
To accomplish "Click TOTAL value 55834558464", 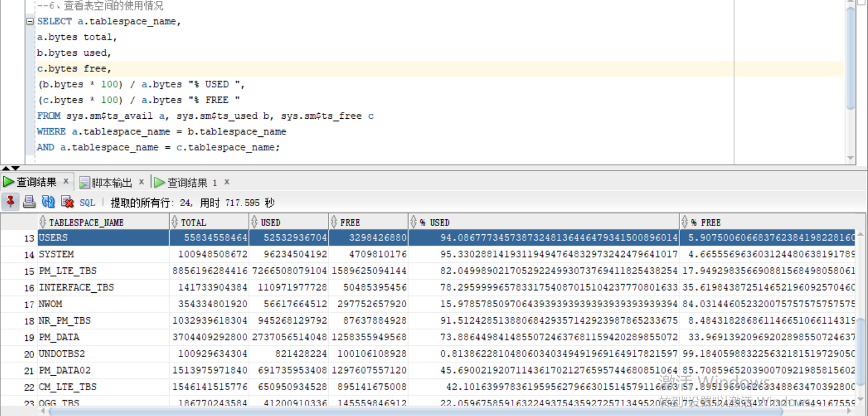I will coord(209,238).
